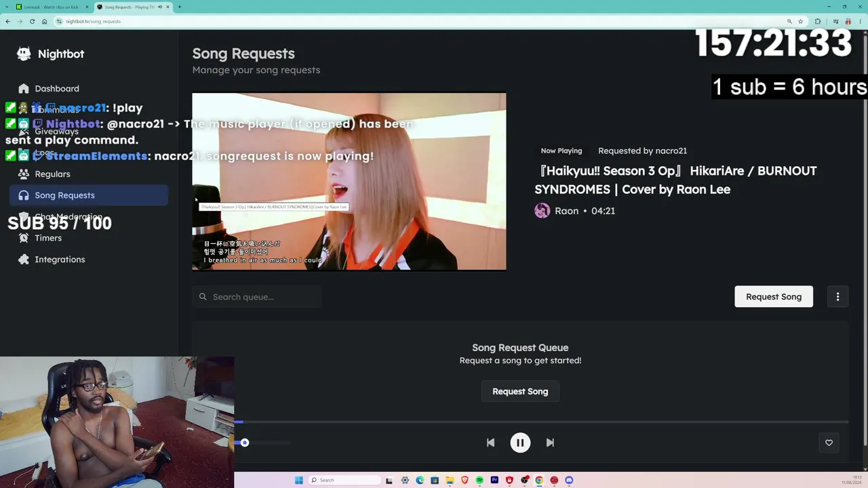Click the Timers clock icon
This screenshot has height=488, width=868.
(x=24, y=238)
